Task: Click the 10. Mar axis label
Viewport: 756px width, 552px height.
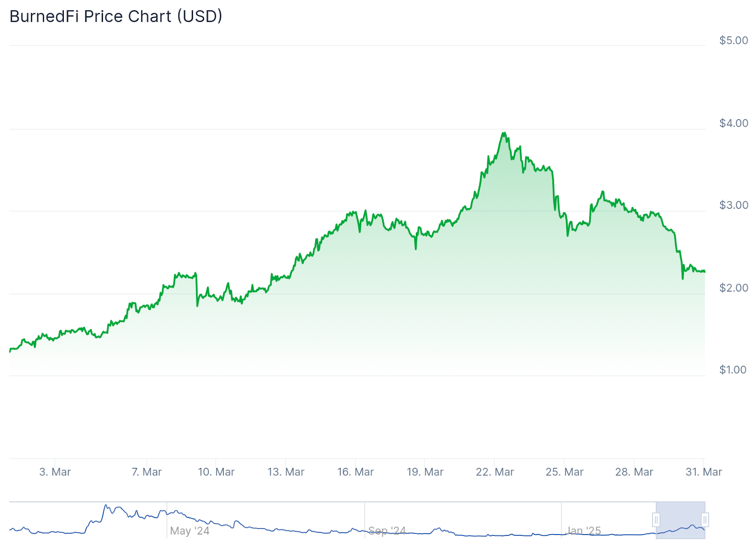Action: [x=216, y=472]
